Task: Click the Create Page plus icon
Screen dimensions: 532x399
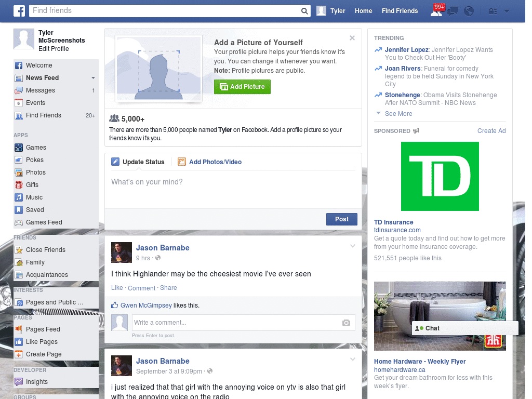Action: tap(19, 354)
